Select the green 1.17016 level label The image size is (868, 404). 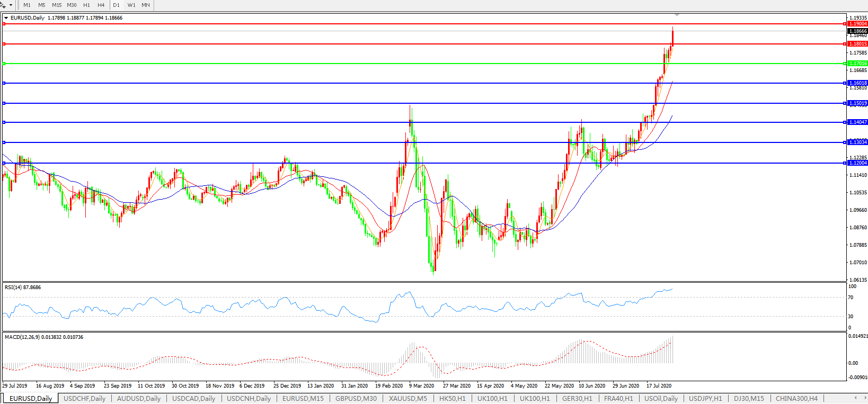coord(857,64)
